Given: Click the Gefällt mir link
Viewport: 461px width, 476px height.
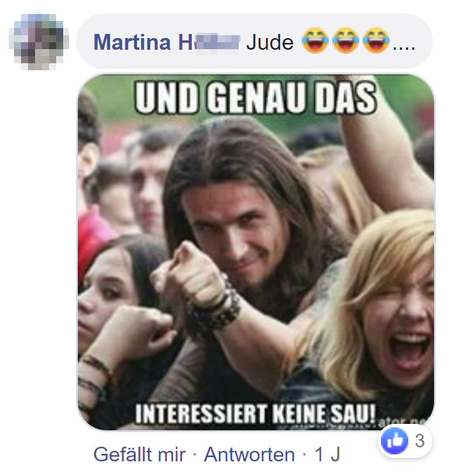Looking at the screenshot, I should coord(139,454).
